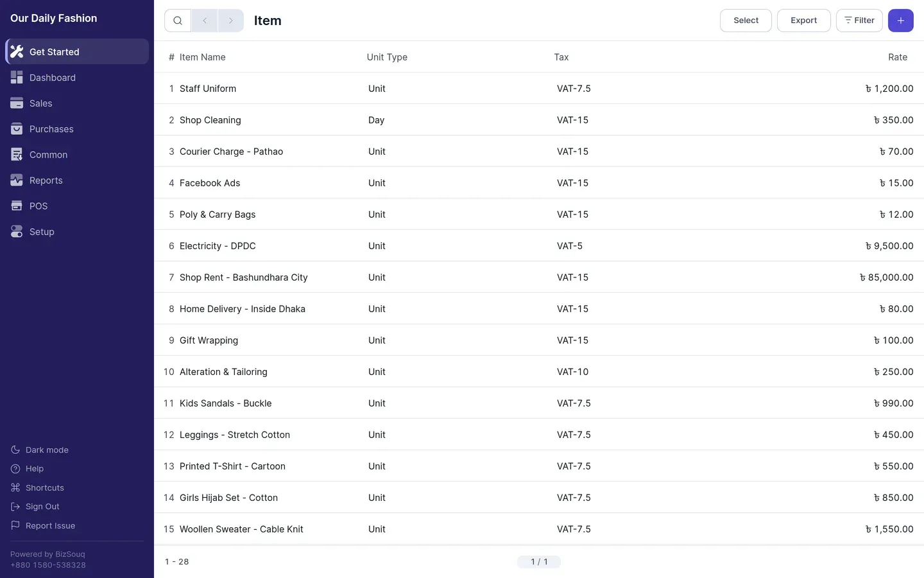Click the POS register icon
This screenshot has height=578, width=924.
[17, 206]
